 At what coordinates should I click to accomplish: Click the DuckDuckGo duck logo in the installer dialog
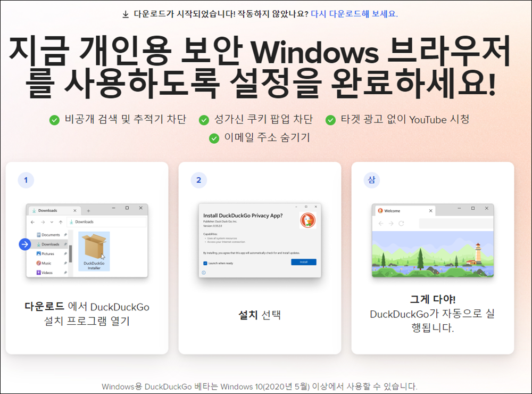[308, 220]
